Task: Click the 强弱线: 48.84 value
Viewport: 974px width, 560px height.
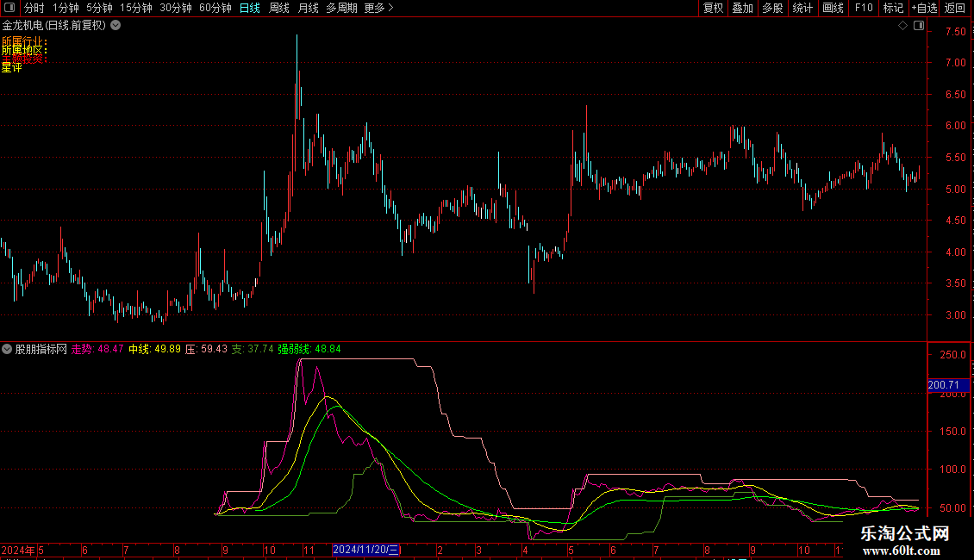Action: [x=309, y=349]
